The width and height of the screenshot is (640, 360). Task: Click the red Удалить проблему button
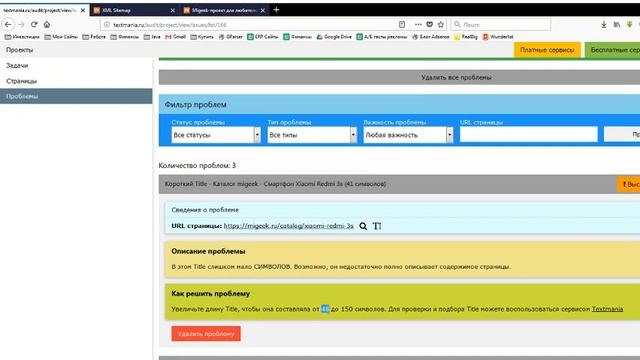[206, 333]
